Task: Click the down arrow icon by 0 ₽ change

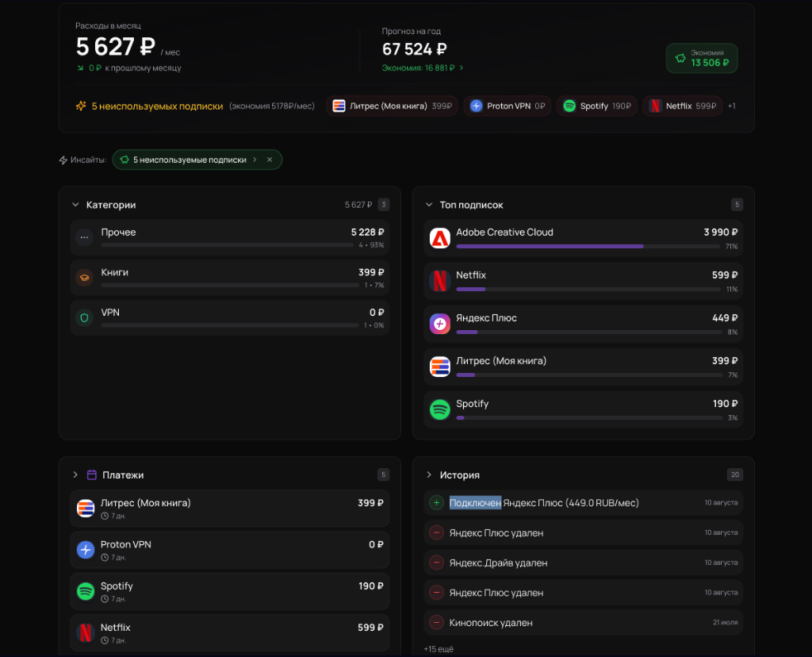Action: [80, 68]
